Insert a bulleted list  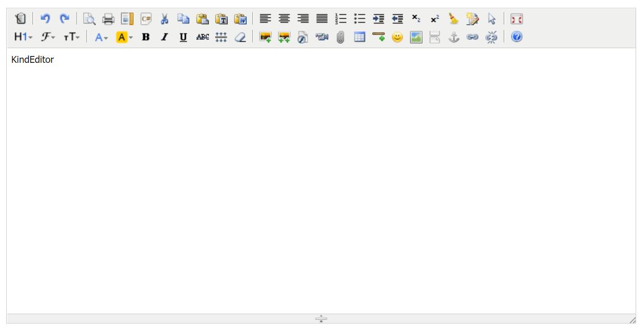pyautogui.click(x=359, y=19)
